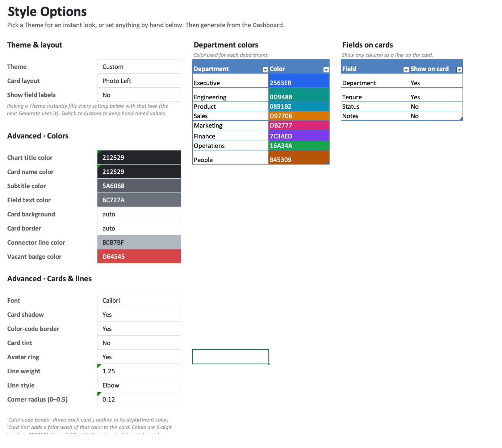Click the 'Theme & layout' heading
This screenshot has width=502, height=448.
pyautogui.click(x=35, y=45)
